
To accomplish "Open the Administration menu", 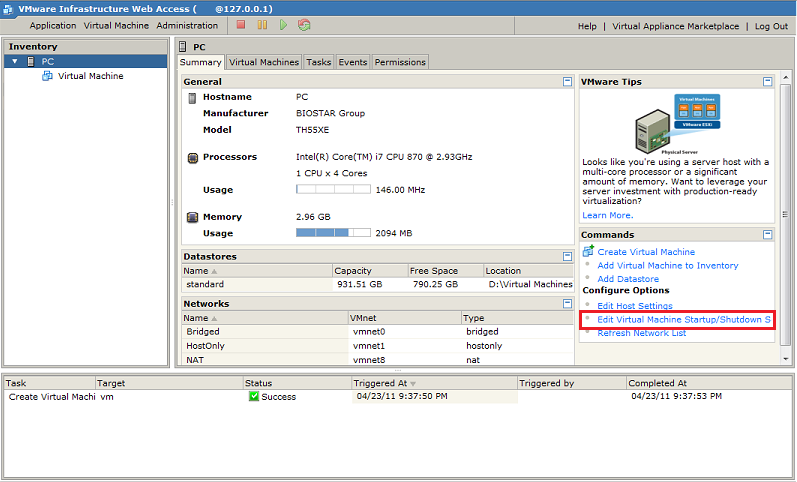I will (x=187, y=26).
